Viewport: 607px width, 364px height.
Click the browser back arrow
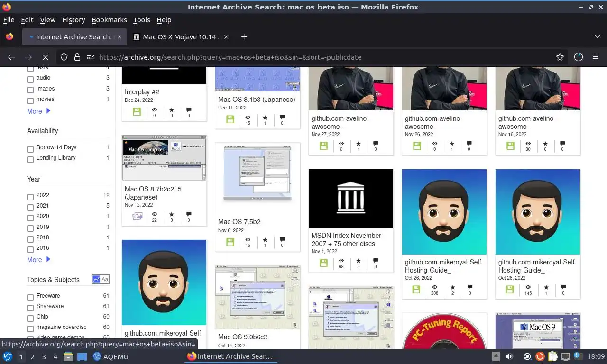coord(11,57)
